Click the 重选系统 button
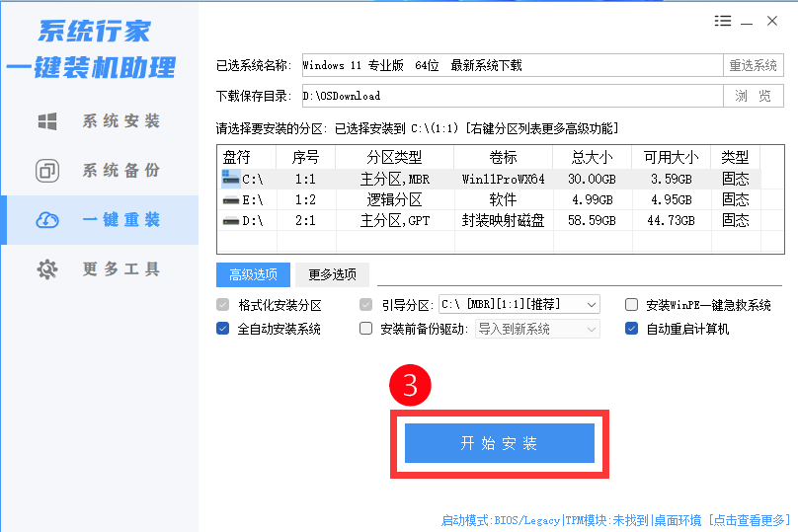 754,65
